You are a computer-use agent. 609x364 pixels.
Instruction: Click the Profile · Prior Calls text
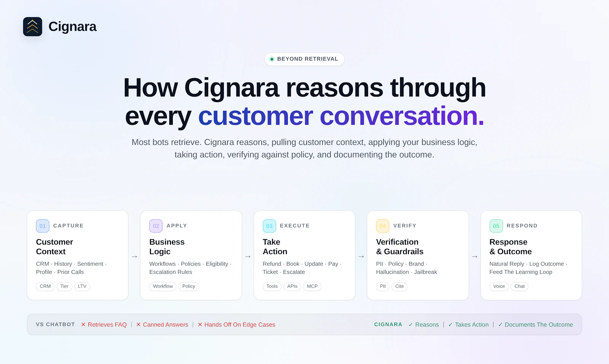click(60, 272)
